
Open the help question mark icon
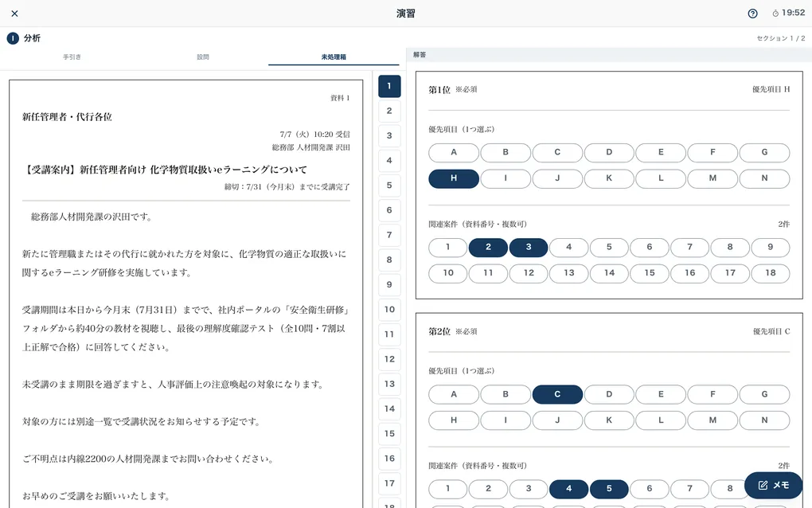pyautogui.click(x=752, y=14)
